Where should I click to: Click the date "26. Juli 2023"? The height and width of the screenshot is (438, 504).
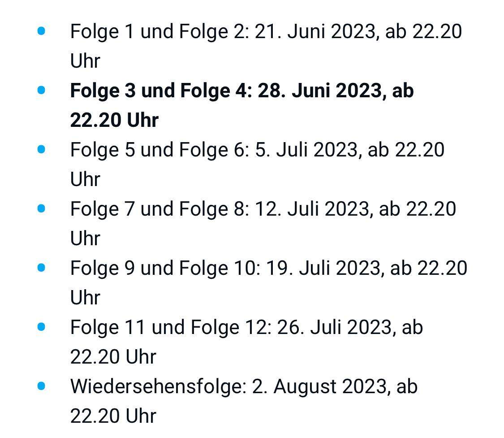333,327
